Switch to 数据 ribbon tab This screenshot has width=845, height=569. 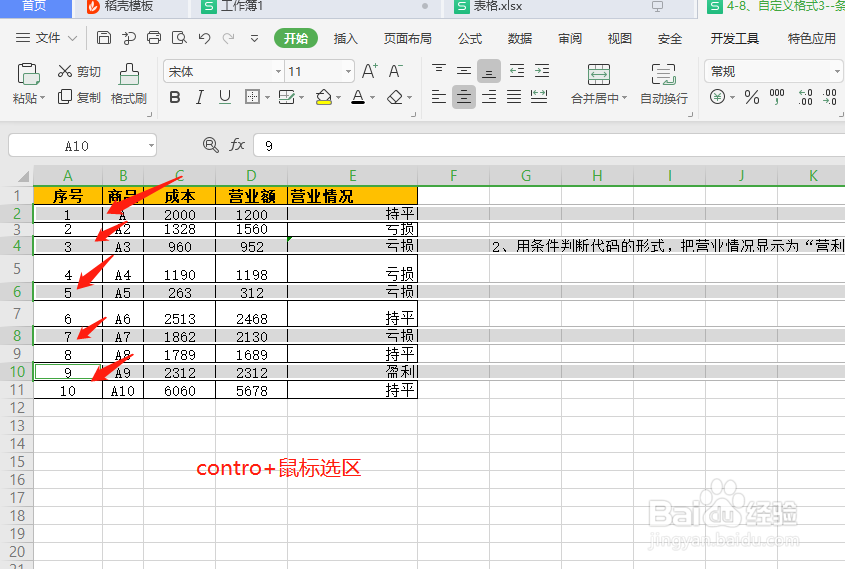point(520,38)
